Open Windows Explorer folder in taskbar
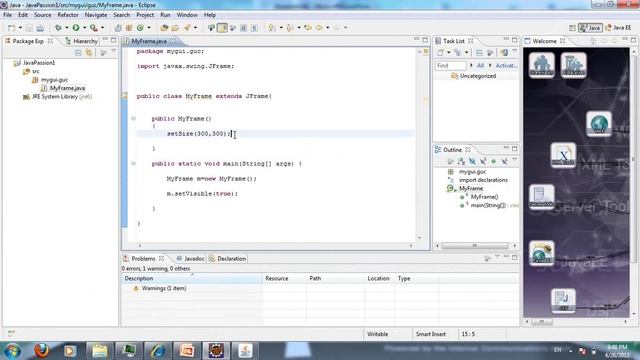Image resolution: width=640 pixels, height=360 pixels. [99, 351]
